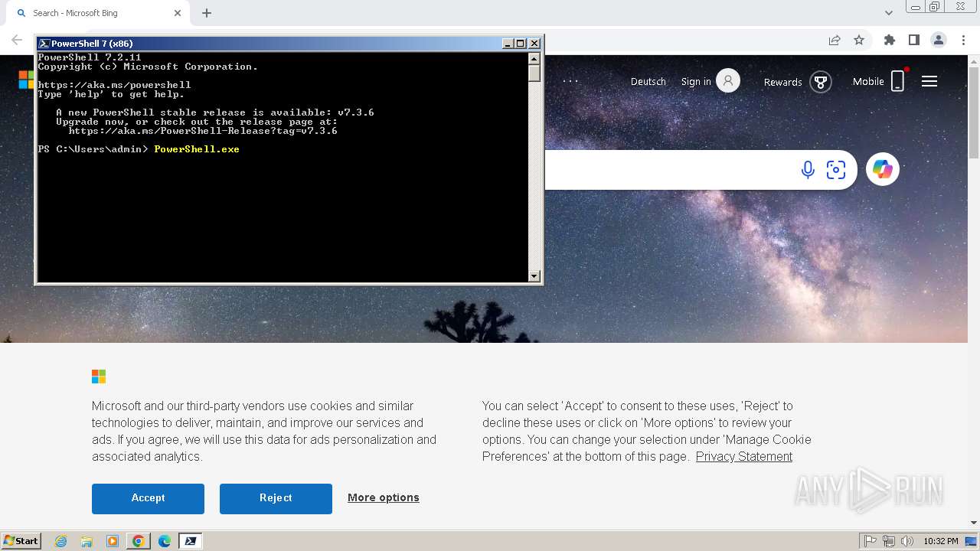The height and width of the screenshot is (551, 980).
Task: Open File Explorer folder in taskbar
Action: [87, 541]
